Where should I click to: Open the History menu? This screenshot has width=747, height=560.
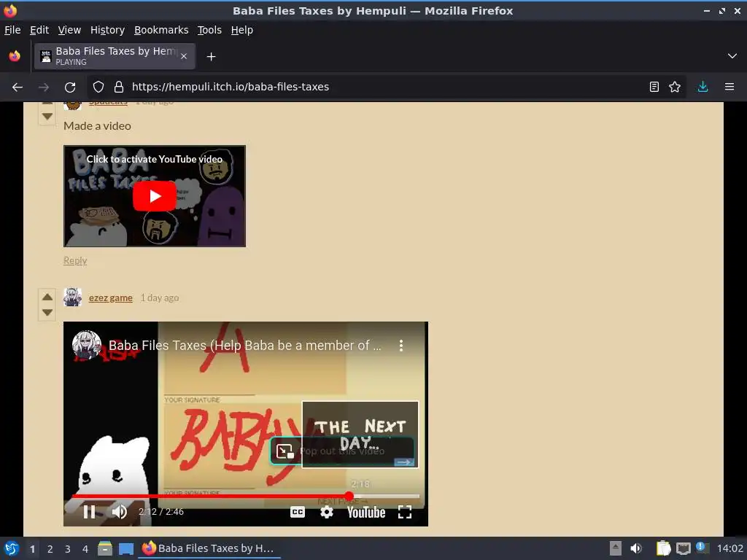click(107, 30)
